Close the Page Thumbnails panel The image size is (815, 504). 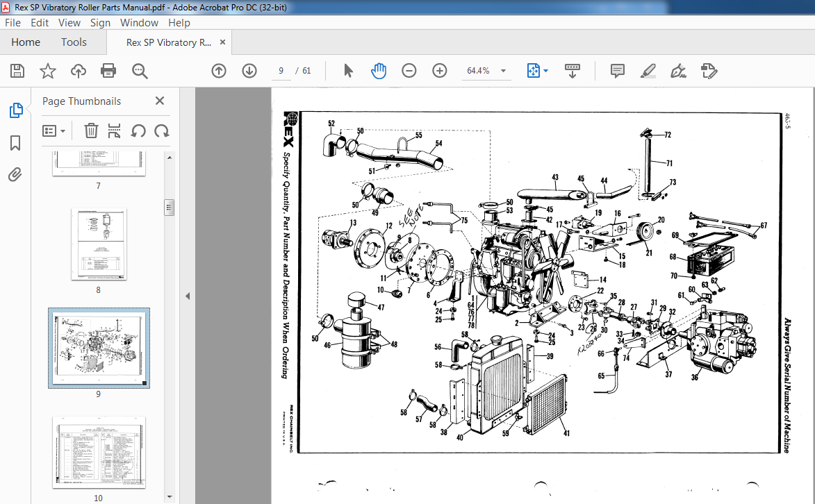[160, 101]
